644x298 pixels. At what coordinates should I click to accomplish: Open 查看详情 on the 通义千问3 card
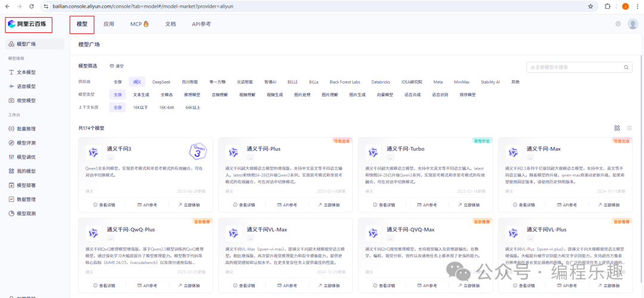pos(104,205)
